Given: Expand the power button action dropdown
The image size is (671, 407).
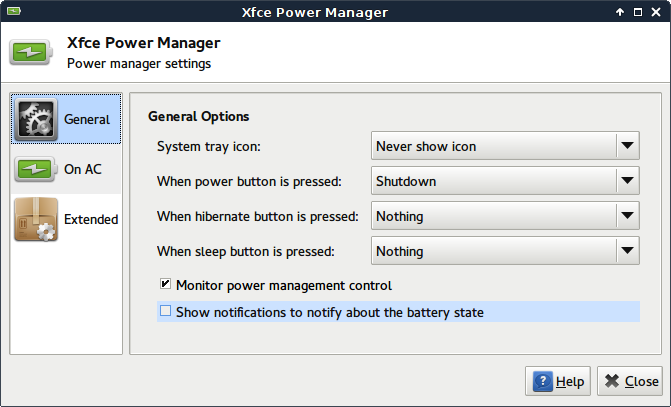Looking at the screenshot, I should click(505, 181).
